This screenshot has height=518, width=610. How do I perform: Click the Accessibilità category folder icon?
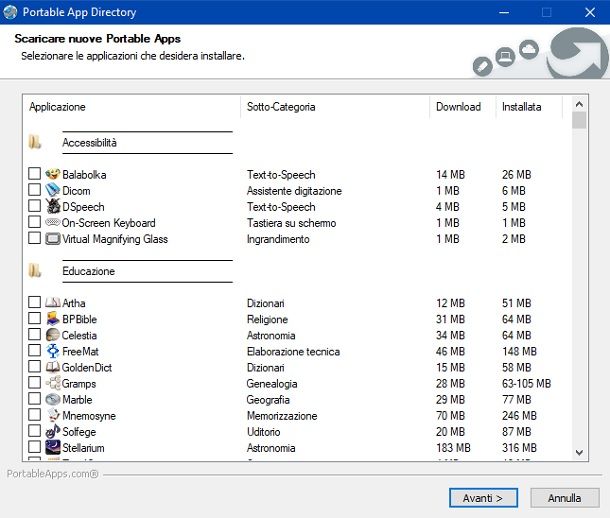pos(35,143)
